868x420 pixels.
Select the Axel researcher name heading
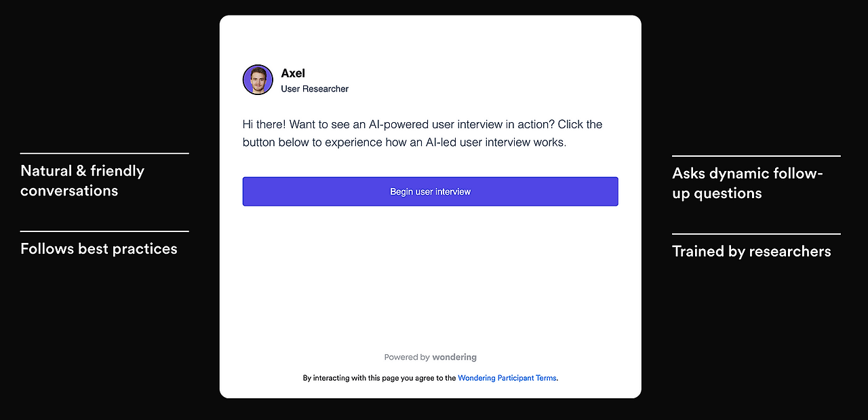click(x=292, y=73)
